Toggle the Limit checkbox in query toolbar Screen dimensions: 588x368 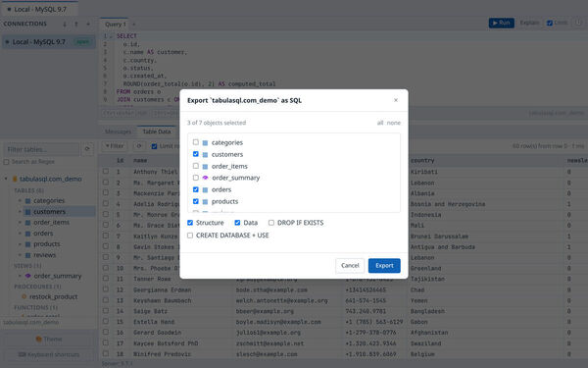550,23
